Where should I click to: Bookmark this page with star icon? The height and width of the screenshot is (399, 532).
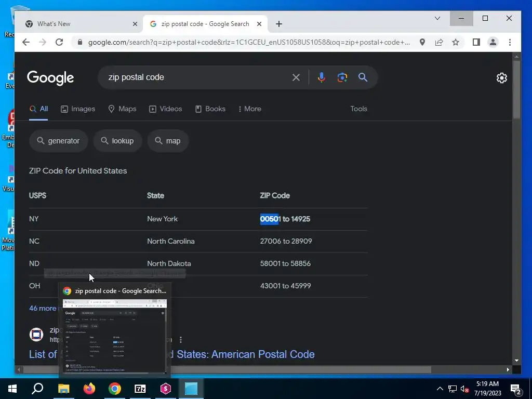click(456, 42)
